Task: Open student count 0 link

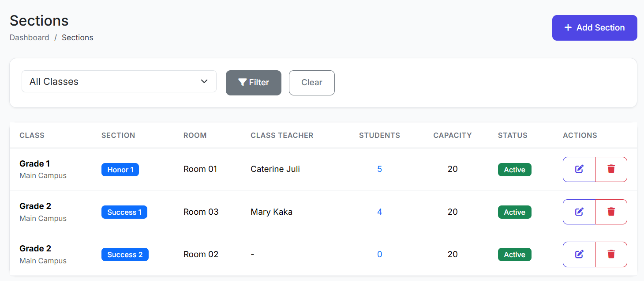Action: (379, 254)
